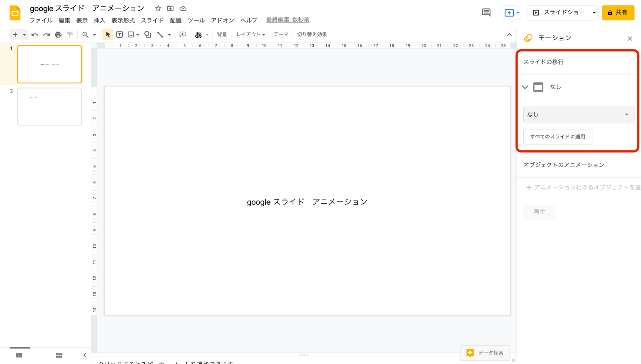Open the line type dropdown arrow

coord(169,35)
